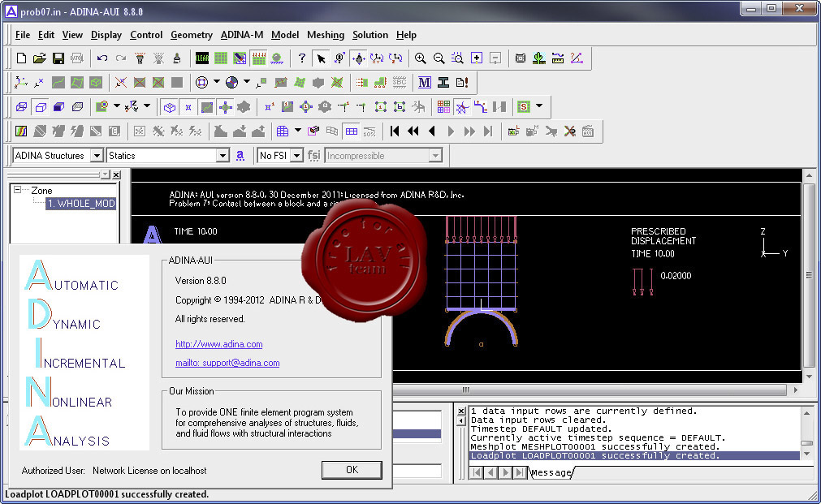Expand arrow next to concentric circles icon

click(x=216, y=82)
